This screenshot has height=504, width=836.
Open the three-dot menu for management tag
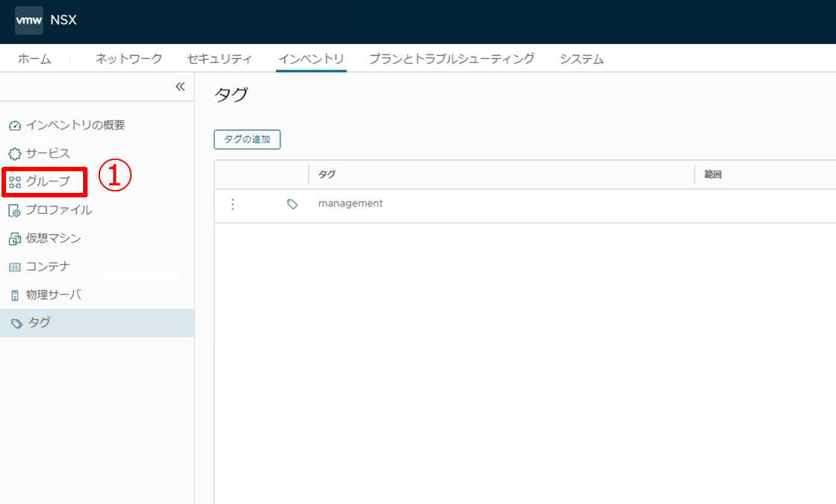(233, 204)
